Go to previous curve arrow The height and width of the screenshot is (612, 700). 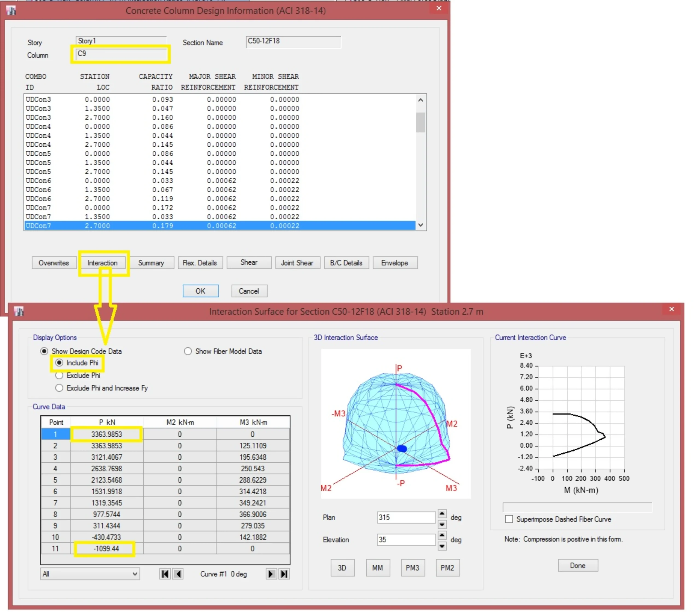[178, 574]
